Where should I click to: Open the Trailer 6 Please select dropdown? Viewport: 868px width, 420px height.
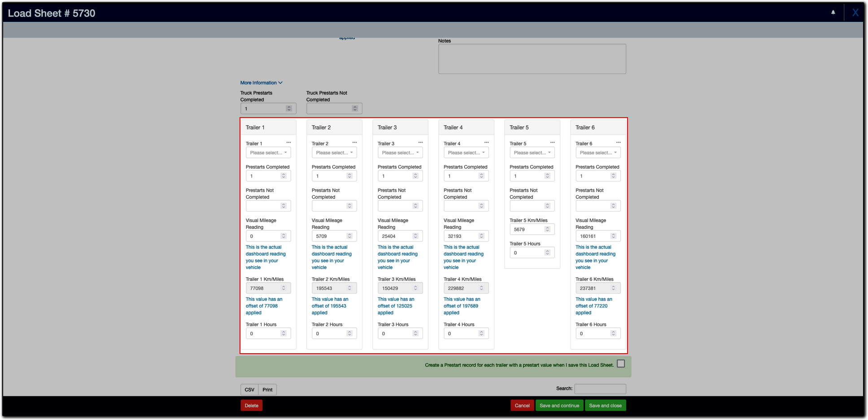pos(598,153)
